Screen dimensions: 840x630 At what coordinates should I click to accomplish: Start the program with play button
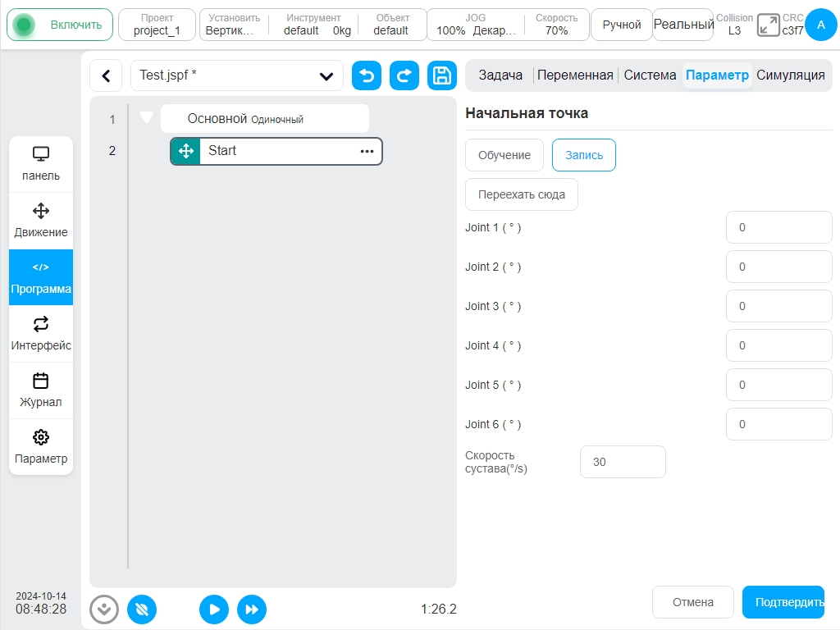pyautogui.click(x=214, y=609)
